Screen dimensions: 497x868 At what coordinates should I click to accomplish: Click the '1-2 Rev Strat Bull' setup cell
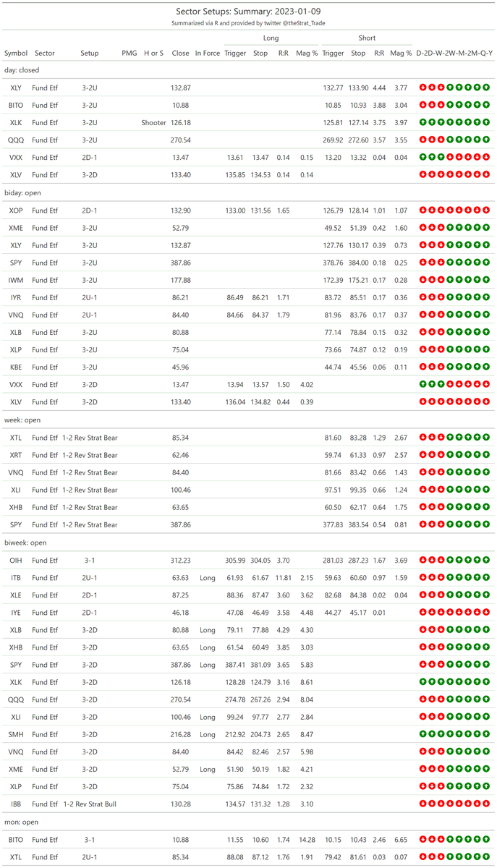[x=90, y=804]
